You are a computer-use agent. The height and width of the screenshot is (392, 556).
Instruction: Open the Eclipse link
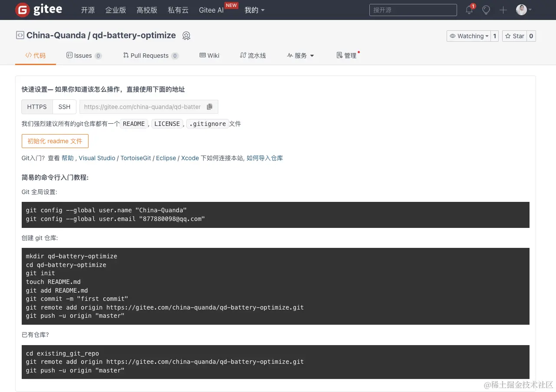(166, 158)
